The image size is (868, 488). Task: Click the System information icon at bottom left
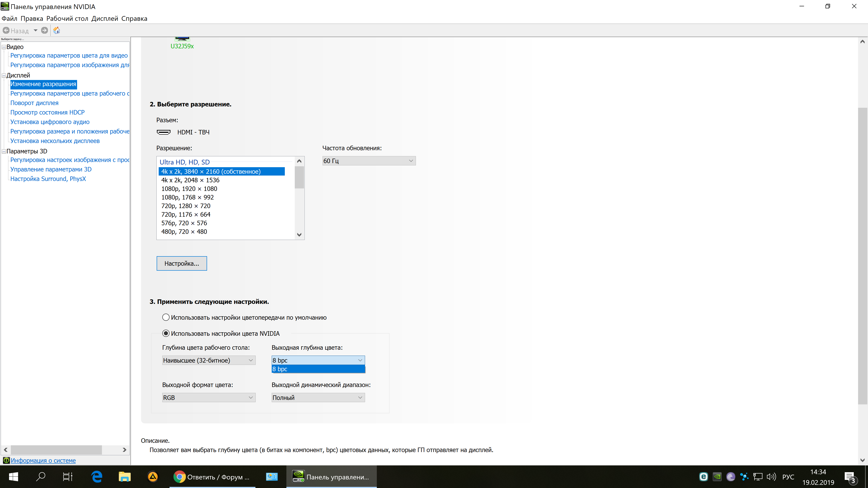tap(6, 460)
